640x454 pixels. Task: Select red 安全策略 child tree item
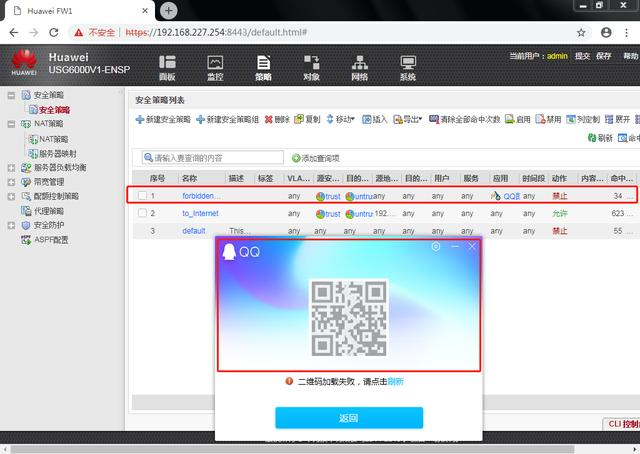pos(54,110)
